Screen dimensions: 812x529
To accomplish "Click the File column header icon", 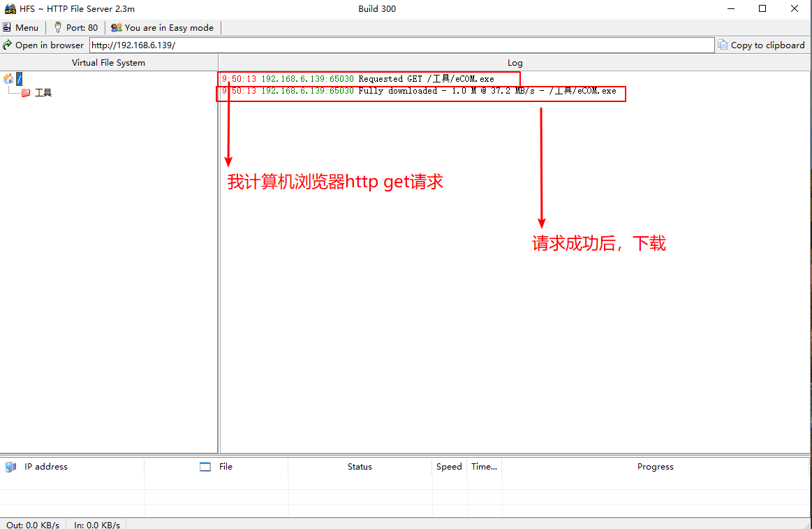I will click(x=205, y=467).
